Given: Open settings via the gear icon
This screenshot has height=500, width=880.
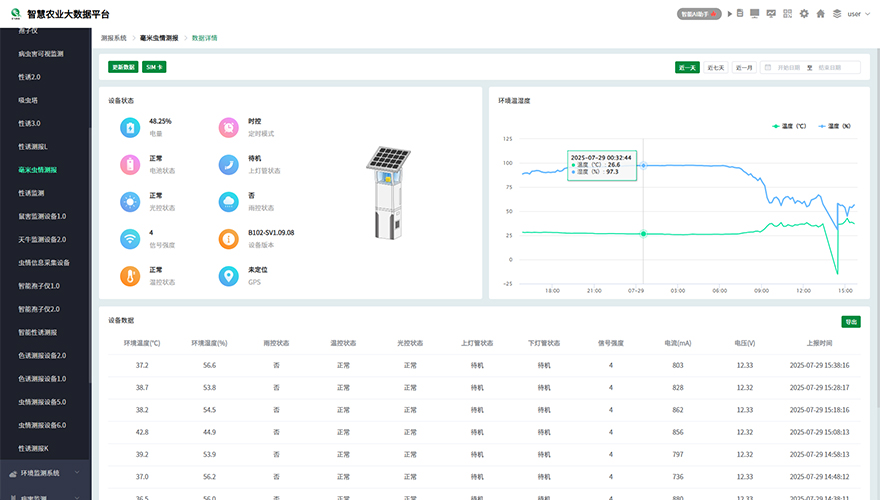Looking at the screenshot, I should (x=804, y=14).
